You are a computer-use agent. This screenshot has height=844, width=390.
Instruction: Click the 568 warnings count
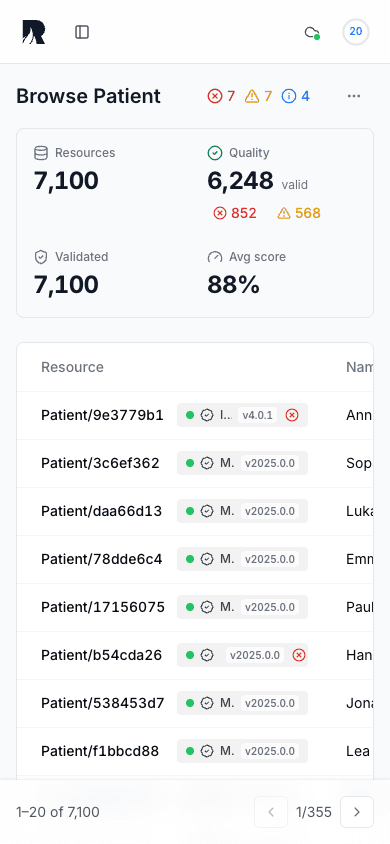(x=299, y=213)
